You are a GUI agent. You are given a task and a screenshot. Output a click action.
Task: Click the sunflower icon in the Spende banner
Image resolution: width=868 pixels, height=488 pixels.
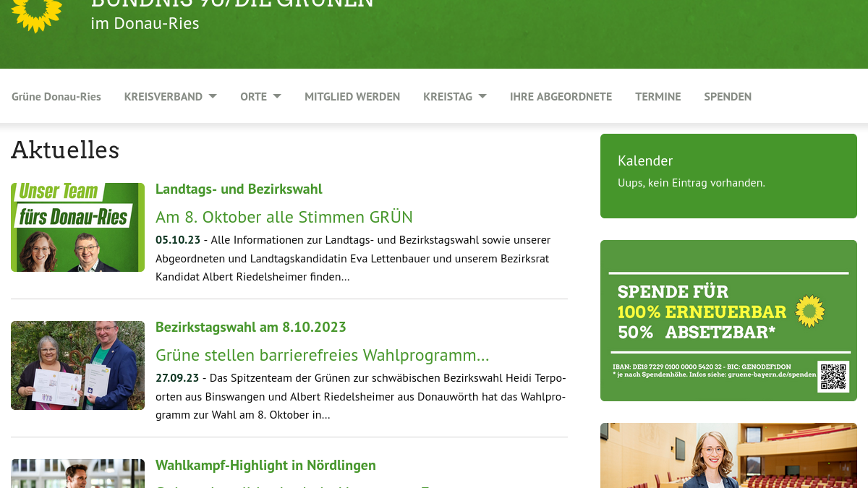(809, 312)
